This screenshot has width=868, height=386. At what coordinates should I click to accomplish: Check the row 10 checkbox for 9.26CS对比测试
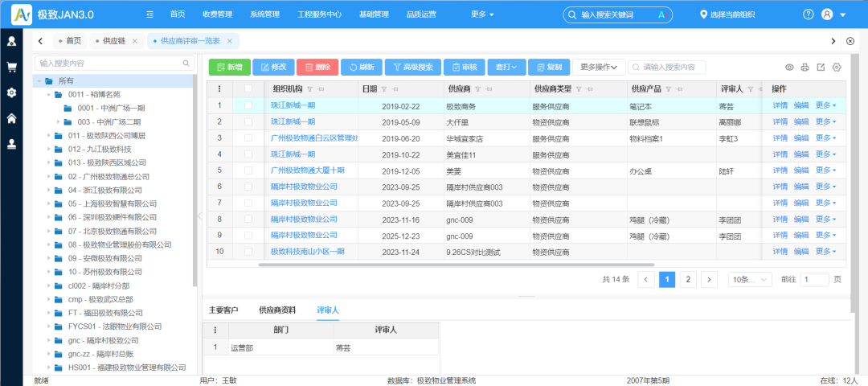(248, 252)
